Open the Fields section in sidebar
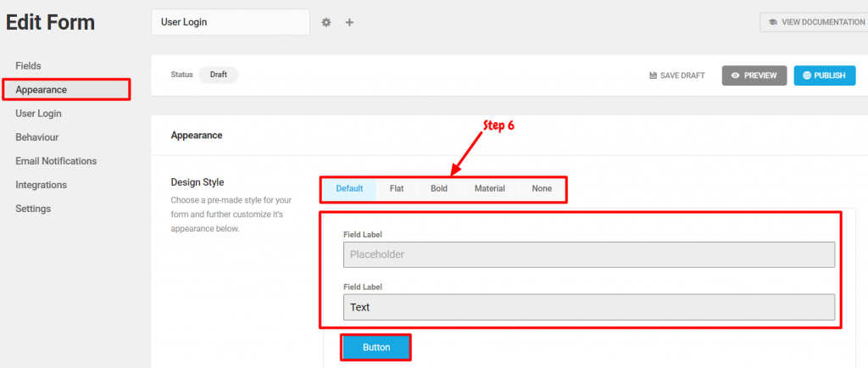 [x=28, y=66]
